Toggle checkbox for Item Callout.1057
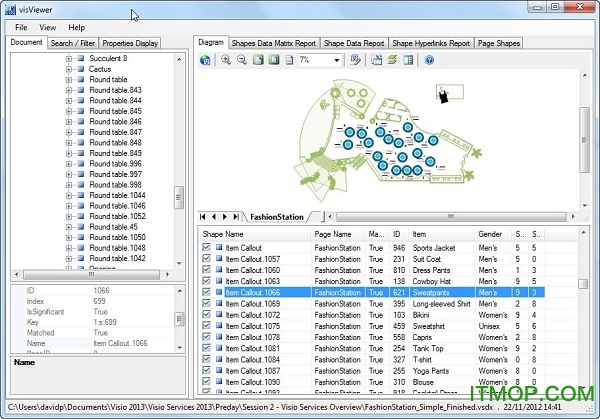The width and height of the screenshot is (600, 419). pyautogui.click(x=206, y=258)
